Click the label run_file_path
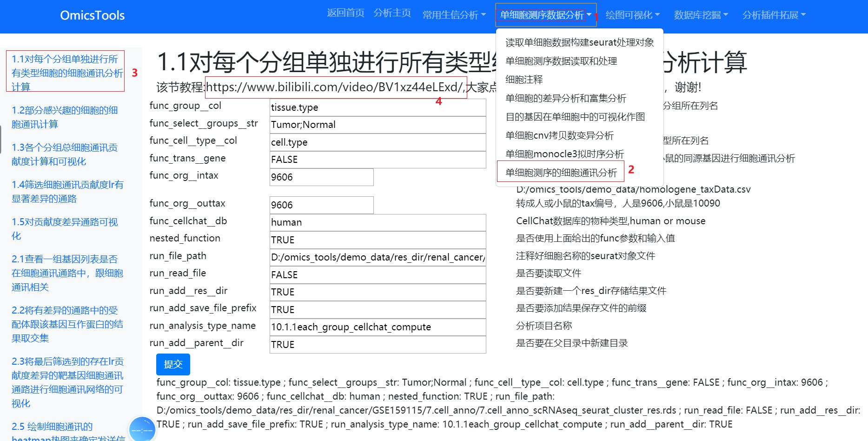This screenshot has width=868, height=441. 178,256
